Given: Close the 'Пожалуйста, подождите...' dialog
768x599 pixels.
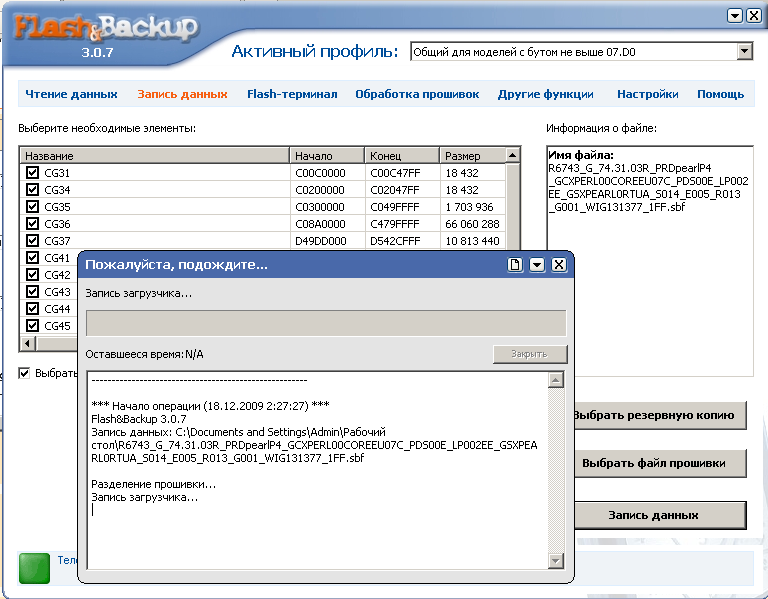Looking at the screenshot, I should [558, 265].
